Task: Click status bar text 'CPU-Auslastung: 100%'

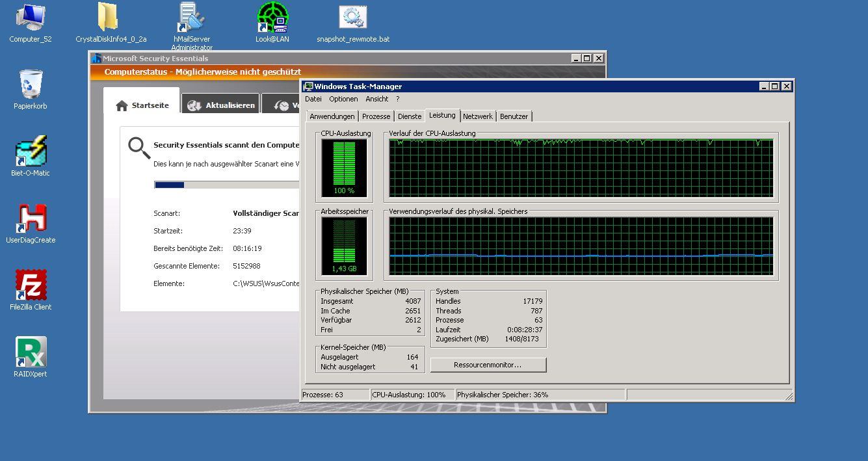Action: tap(409, 395)
